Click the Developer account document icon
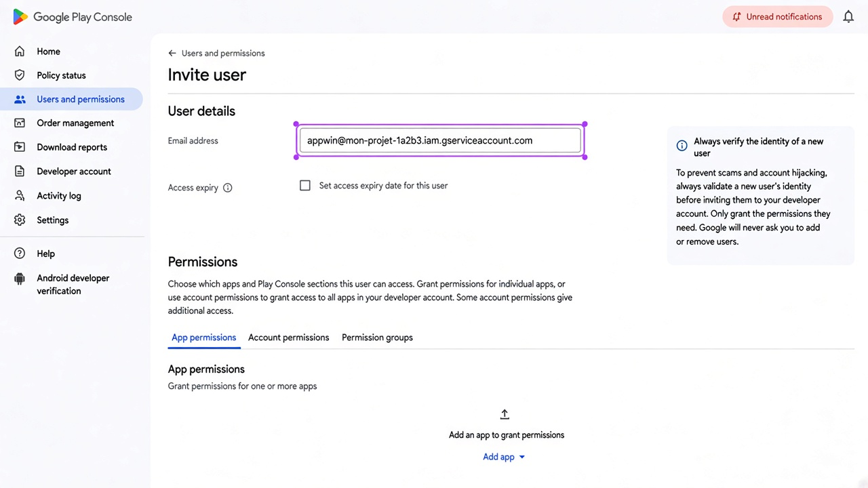 pos(20,171)
